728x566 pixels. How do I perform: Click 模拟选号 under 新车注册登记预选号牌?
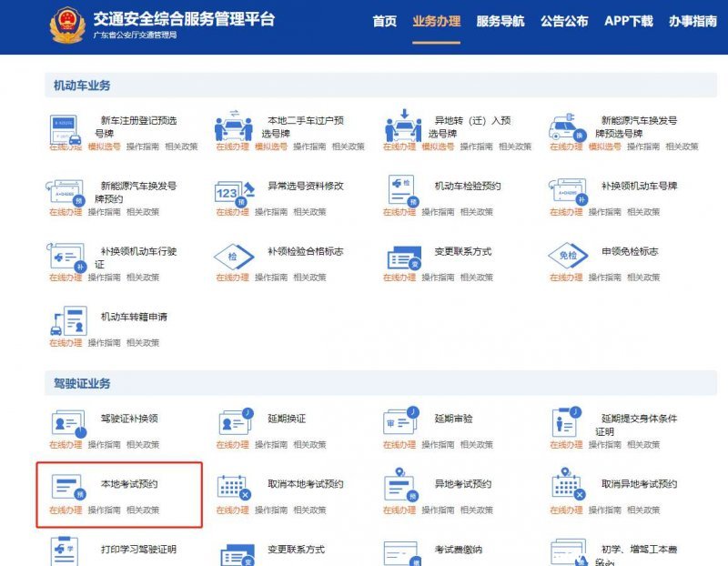click(x=104, y=147)
